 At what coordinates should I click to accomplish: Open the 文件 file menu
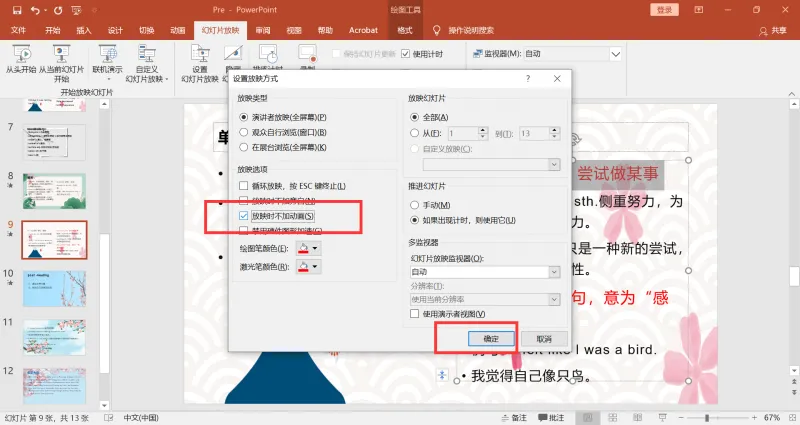tap(18, 30)
